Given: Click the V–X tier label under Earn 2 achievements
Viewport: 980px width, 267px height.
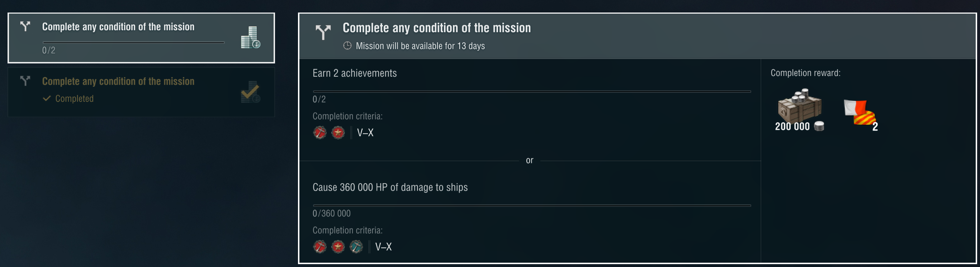Looking at the screenshot, I should click(365, 133).
